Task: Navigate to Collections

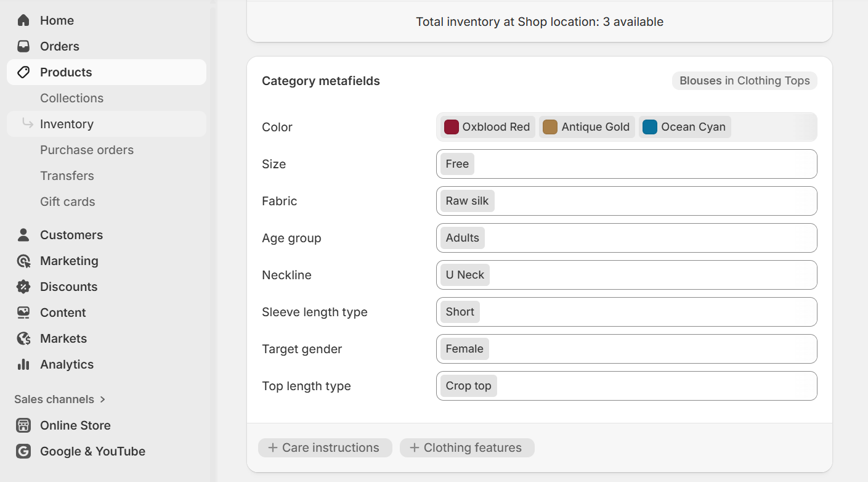Action: (x=71, y=97)
